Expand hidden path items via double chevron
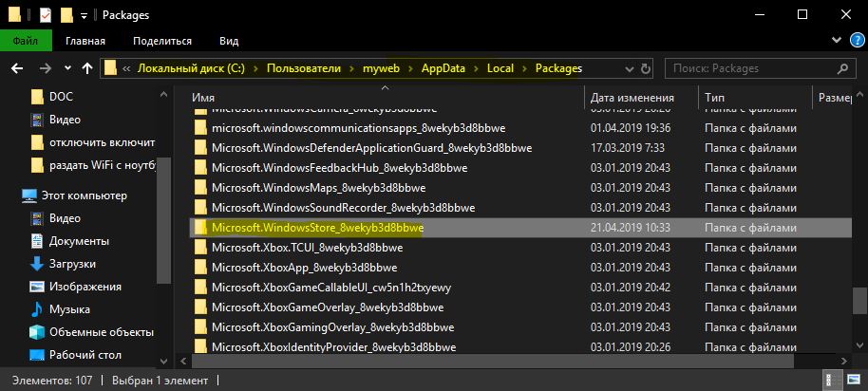The height and width of the screenshot is (391, 868). (126, 69)
